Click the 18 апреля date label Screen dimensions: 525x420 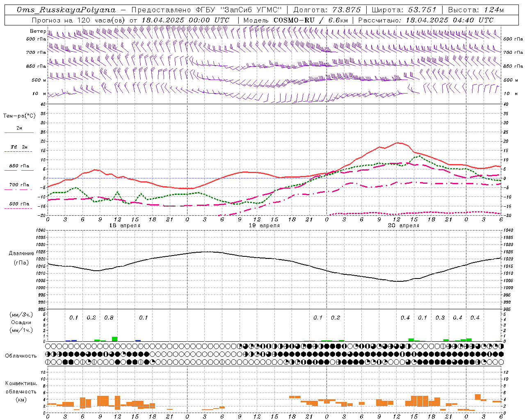(x=125, y=226)
